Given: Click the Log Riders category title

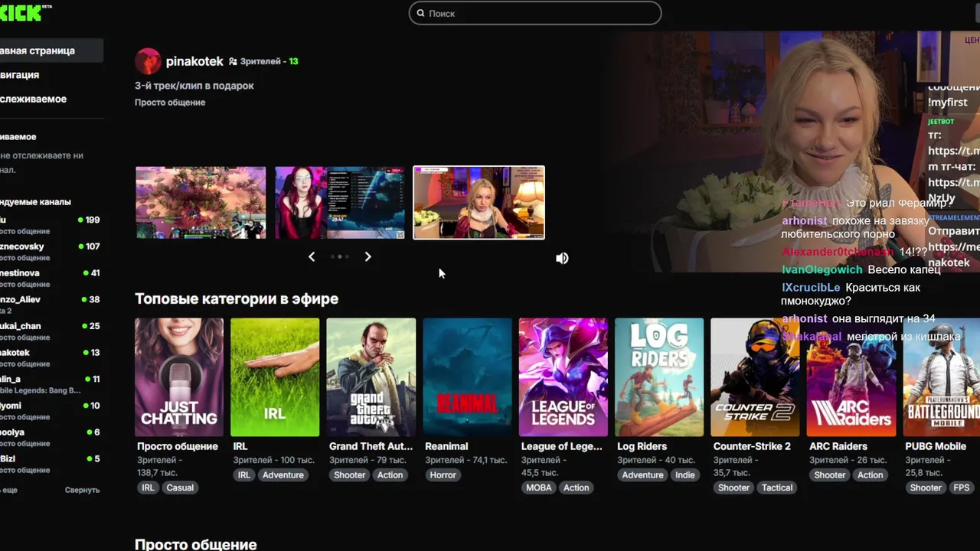Looking at the screenshot, I should (642, 446).
